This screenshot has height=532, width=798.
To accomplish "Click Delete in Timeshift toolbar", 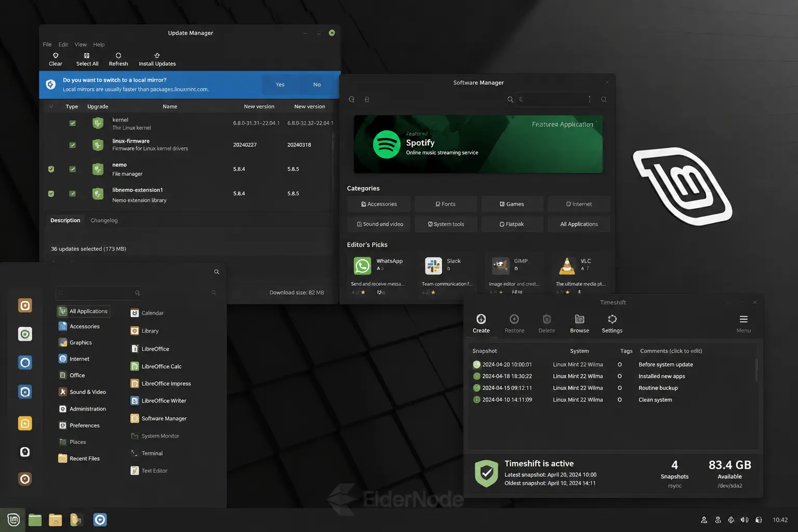I will point(547,324).
